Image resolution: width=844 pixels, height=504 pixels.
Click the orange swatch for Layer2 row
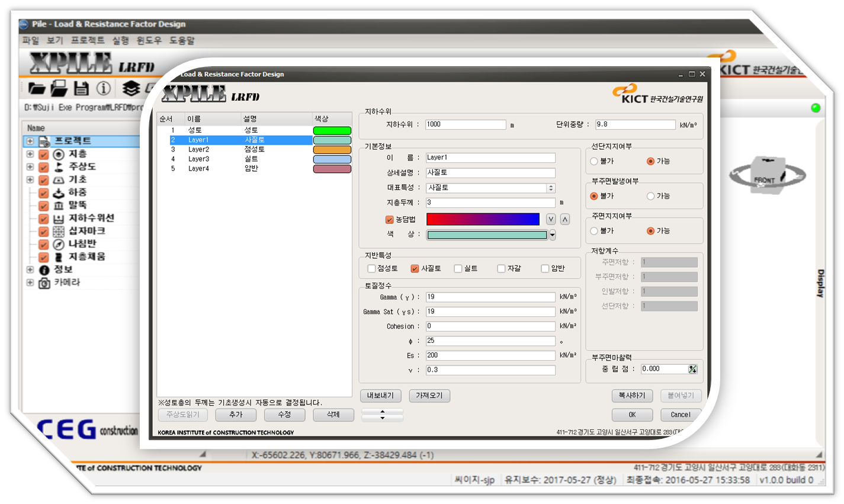pyautogui.click(x=332, y=150)
